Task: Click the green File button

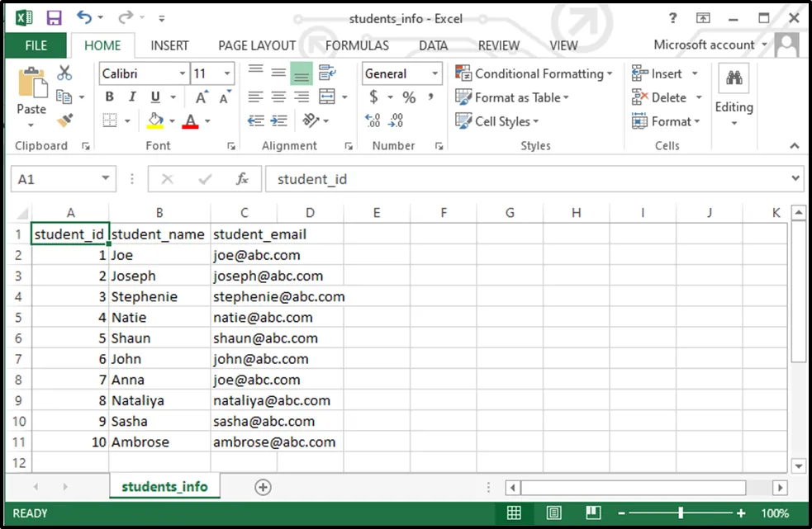Action: tap(36, 45)
